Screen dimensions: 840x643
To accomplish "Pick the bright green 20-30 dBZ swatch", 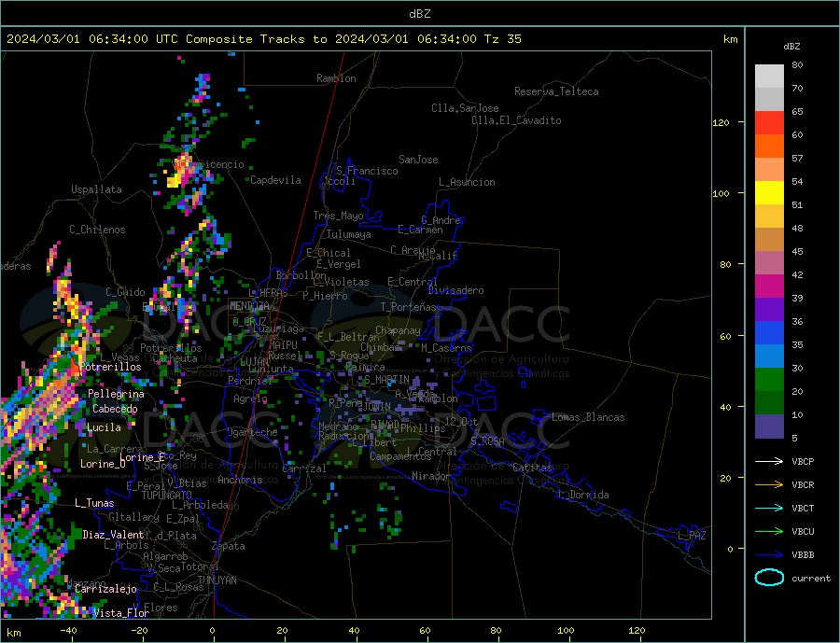I will click(769, 380).
